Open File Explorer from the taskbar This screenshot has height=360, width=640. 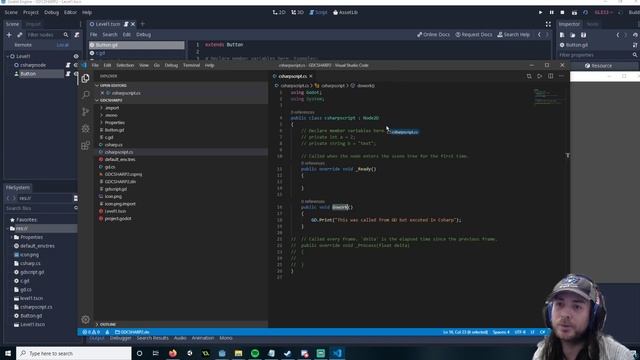click(x=238, y=353)
